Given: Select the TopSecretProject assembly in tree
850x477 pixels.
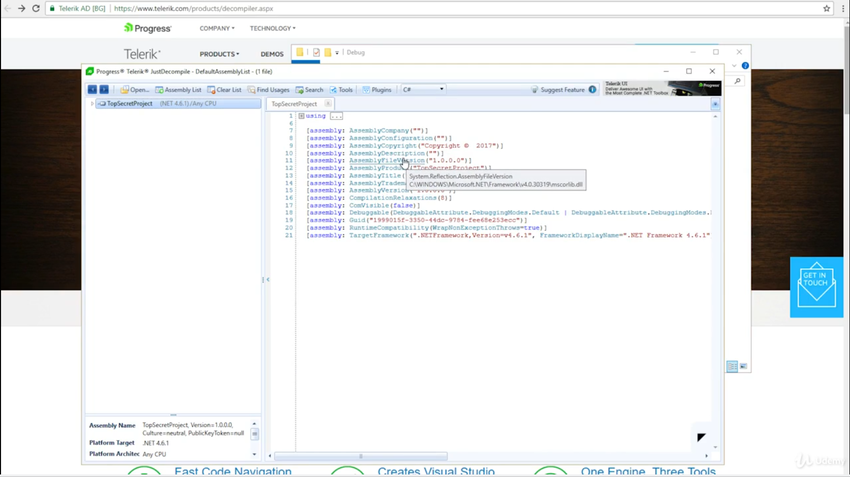Looking at the screenshot, I should tap(130, 104).
